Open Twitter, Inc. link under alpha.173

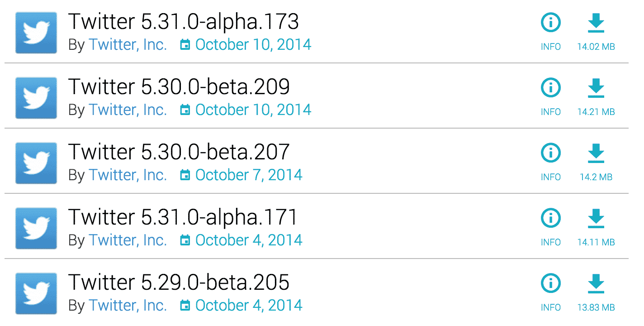[128, 45]
